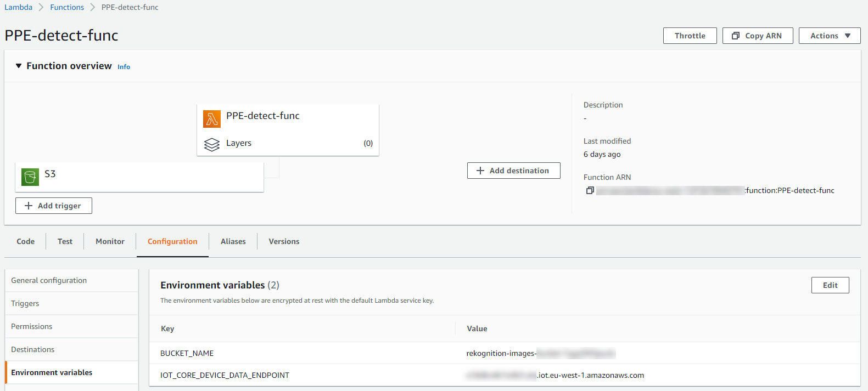Click the function:PPE-detect-func ARN text
Viewport: 868px width, 391px height.
pos(789,190)
